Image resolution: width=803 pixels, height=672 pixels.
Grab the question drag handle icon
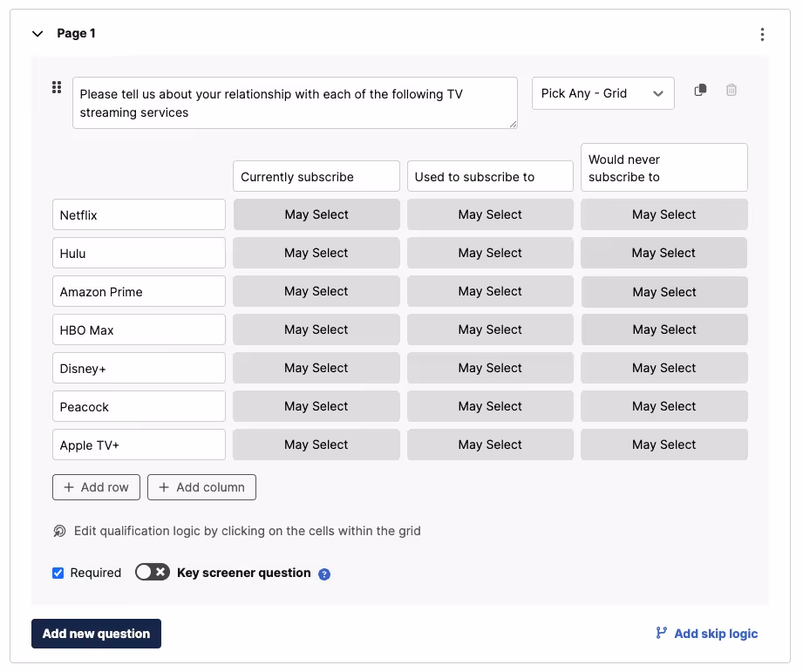[x=57, y=87]
